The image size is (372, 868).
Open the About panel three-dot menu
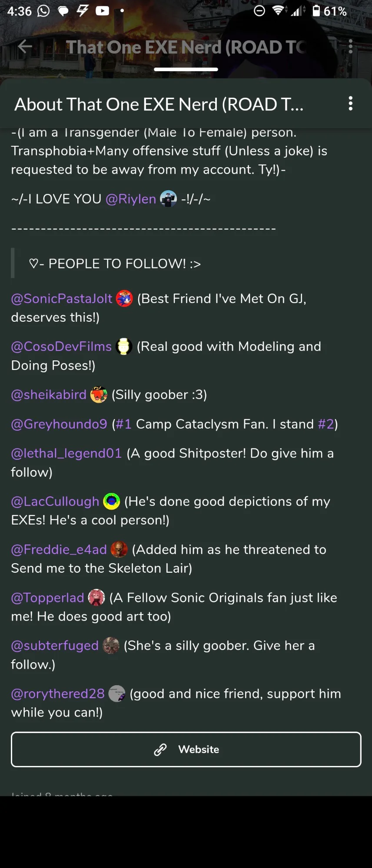coord(350,104)
